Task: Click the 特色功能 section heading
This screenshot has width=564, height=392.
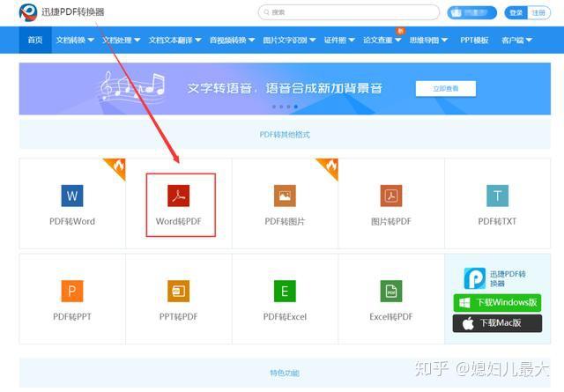Action: pyautogui.click(x=285, y=373)
